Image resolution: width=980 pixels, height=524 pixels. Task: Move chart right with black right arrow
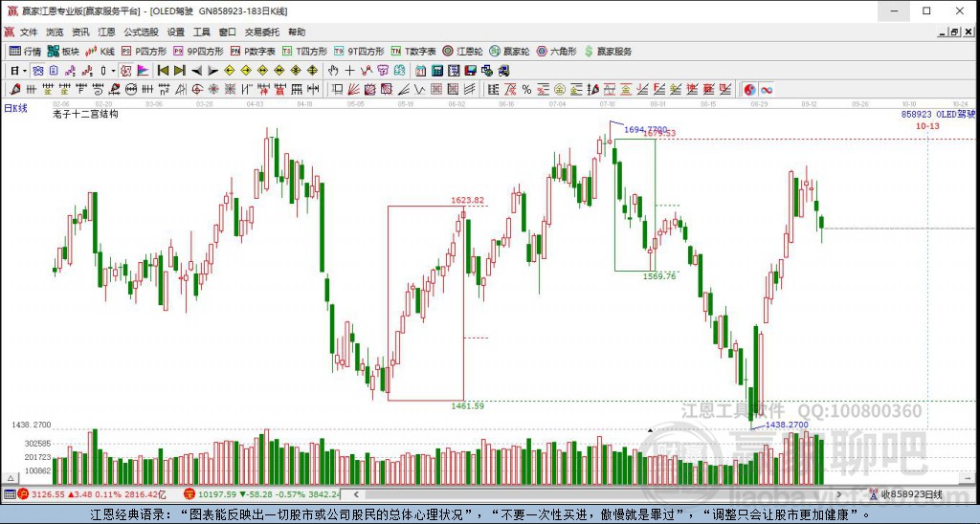coord(213,71)
